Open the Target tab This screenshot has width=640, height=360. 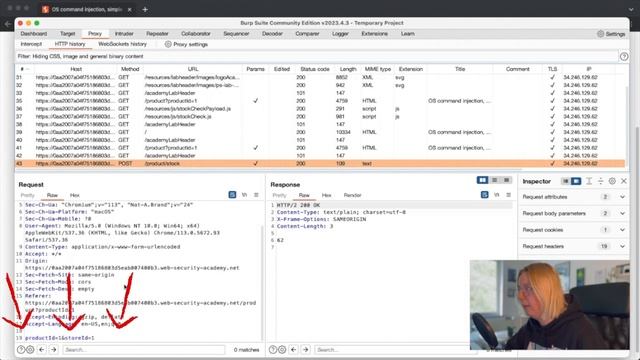[68, 34]
